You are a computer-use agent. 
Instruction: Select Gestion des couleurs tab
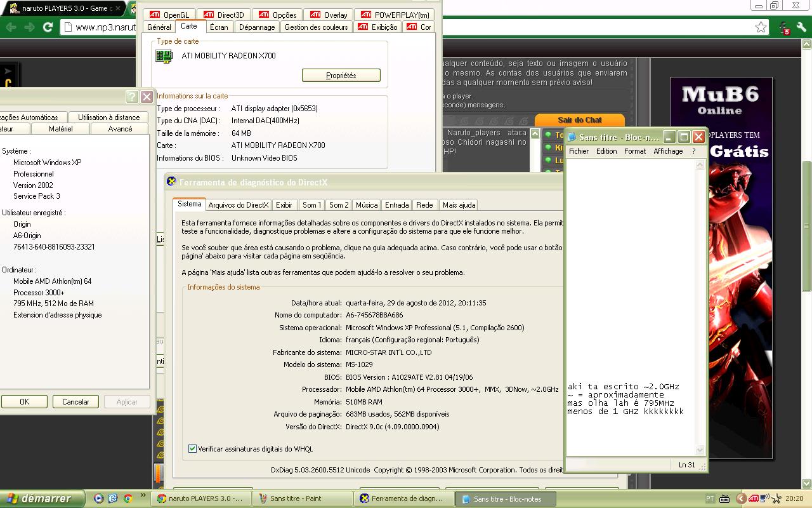click(x=316, y=27)
